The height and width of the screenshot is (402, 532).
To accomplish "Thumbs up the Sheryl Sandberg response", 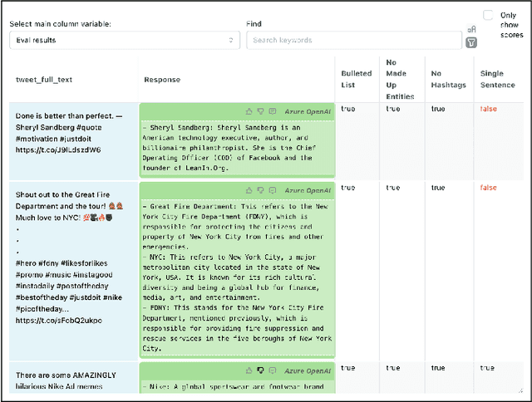I will point(249,111).
